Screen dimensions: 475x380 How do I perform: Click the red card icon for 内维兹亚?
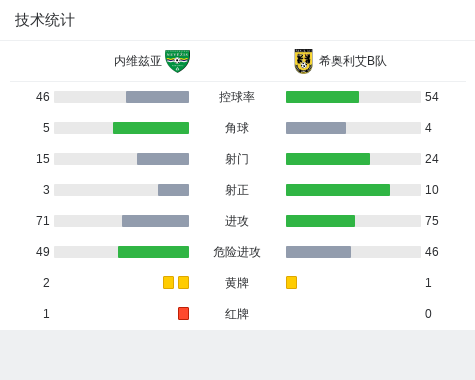tap(183, 313)
